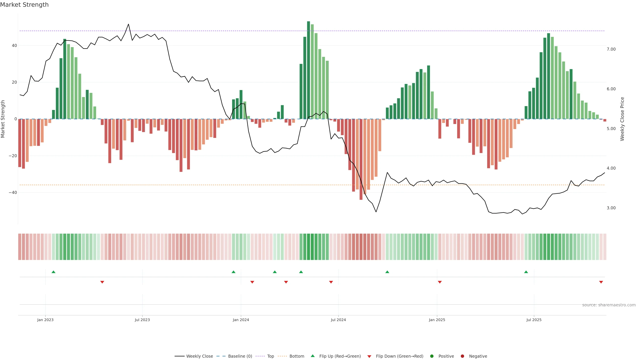Click the first green flip-up marker in early 2023
The height and width of the screenshot is (362, 644).
tap(53, 272)
